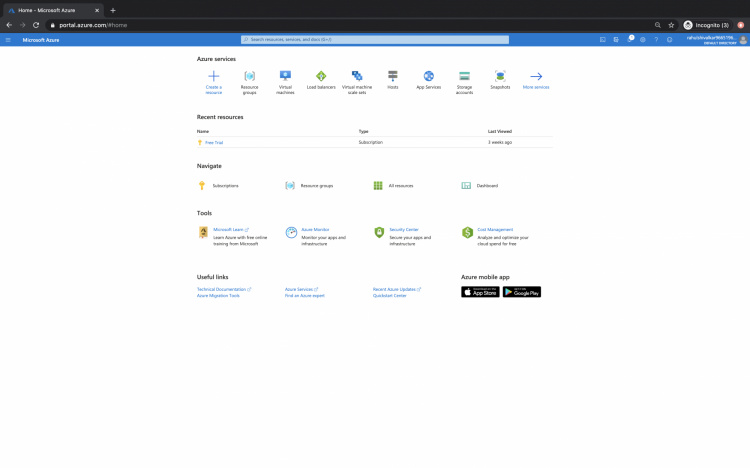
Task: Open the Load balancers service
Action: click(321, 76)
